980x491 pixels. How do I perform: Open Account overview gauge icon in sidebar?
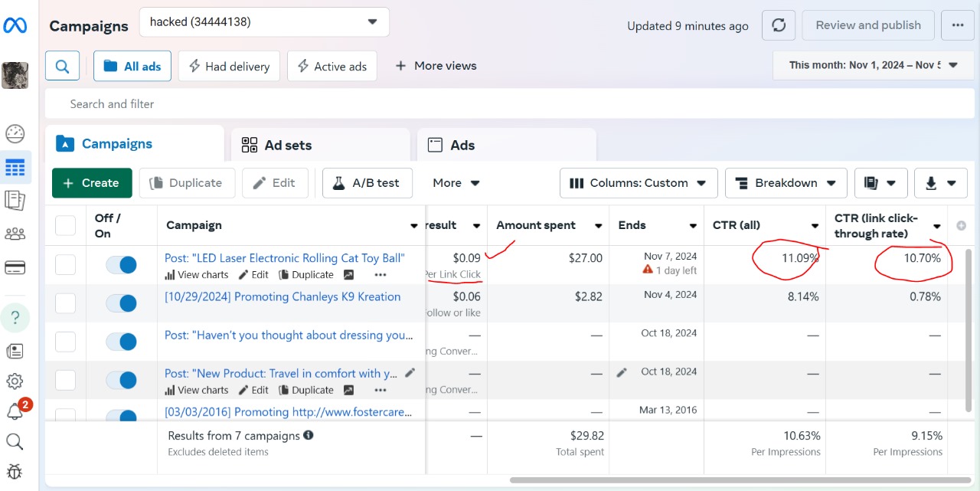pos(15,134)
